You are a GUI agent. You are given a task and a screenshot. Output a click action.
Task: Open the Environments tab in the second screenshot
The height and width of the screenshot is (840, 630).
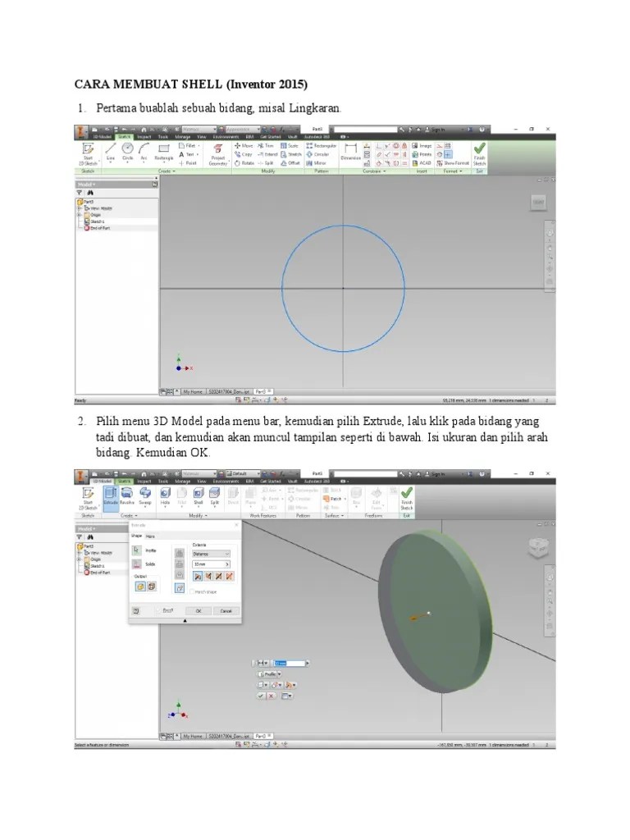point(226,482)
